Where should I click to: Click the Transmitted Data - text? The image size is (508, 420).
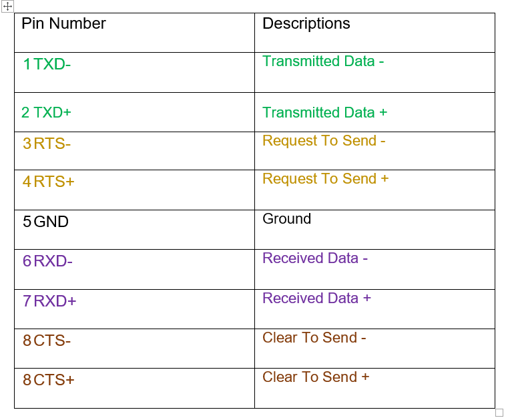point(323,61)
